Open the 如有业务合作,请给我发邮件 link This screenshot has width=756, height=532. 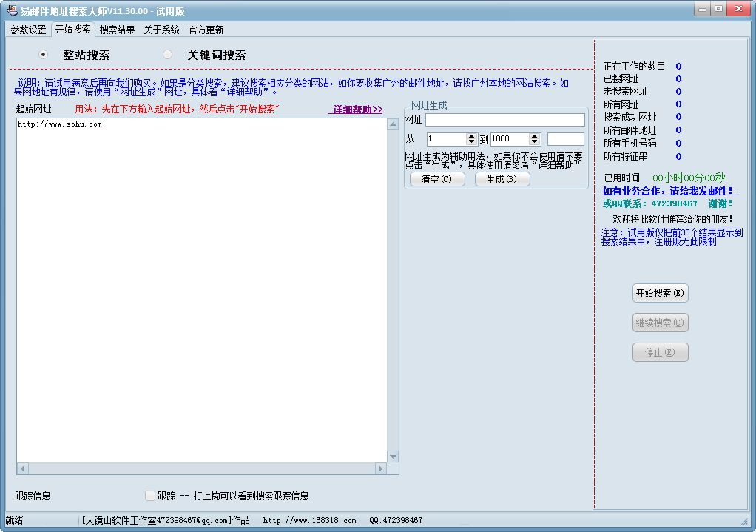pyautogui.click(x=669, y=191)
